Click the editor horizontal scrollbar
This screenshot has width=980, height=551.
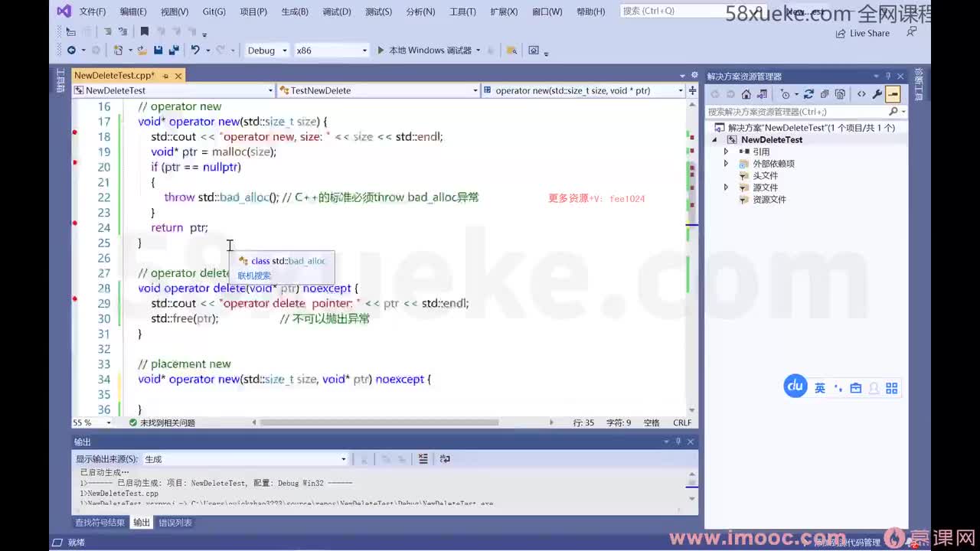(x=379, y=422)
